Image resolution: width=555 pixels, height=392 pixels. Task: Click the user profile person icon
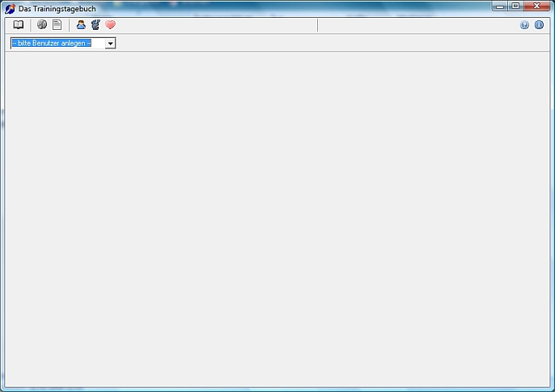(x=81, y=25)
